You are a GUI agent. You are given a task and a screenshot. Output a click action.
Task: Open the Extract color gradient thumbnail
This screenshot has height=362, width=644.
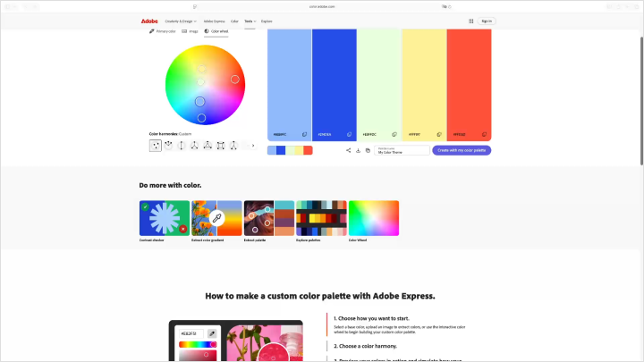(216, 218)
